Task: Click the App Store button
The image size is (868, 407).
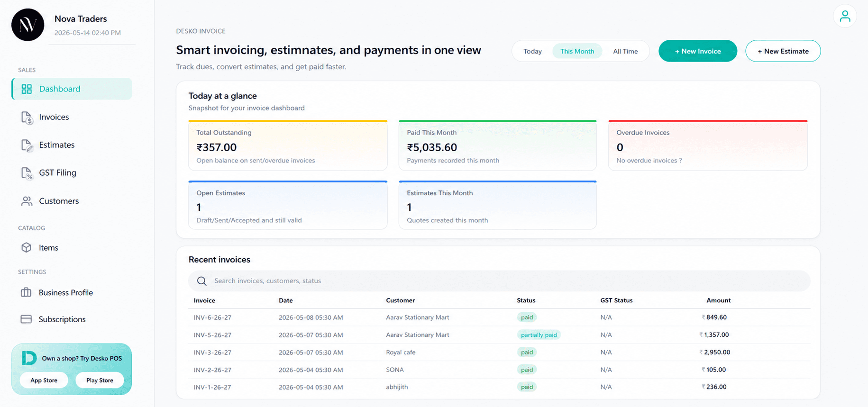Action: coord(44,380)
